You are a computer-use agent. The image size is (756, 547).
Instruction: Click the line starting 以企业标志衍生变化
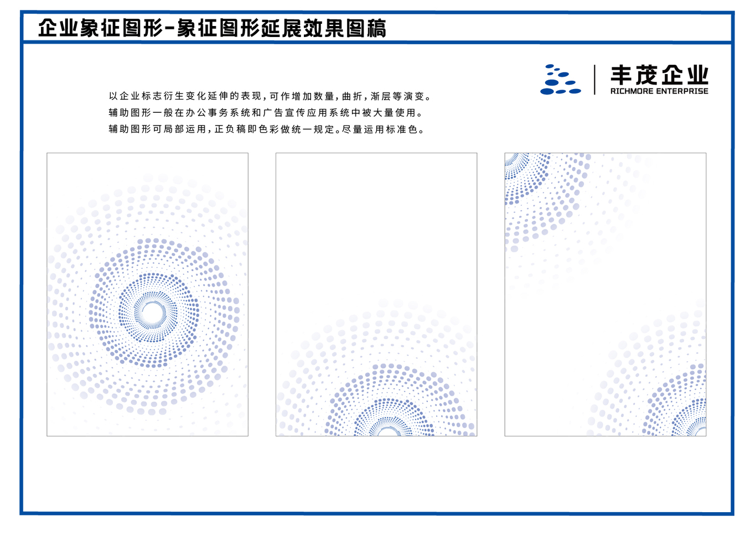tap(270, 96)
